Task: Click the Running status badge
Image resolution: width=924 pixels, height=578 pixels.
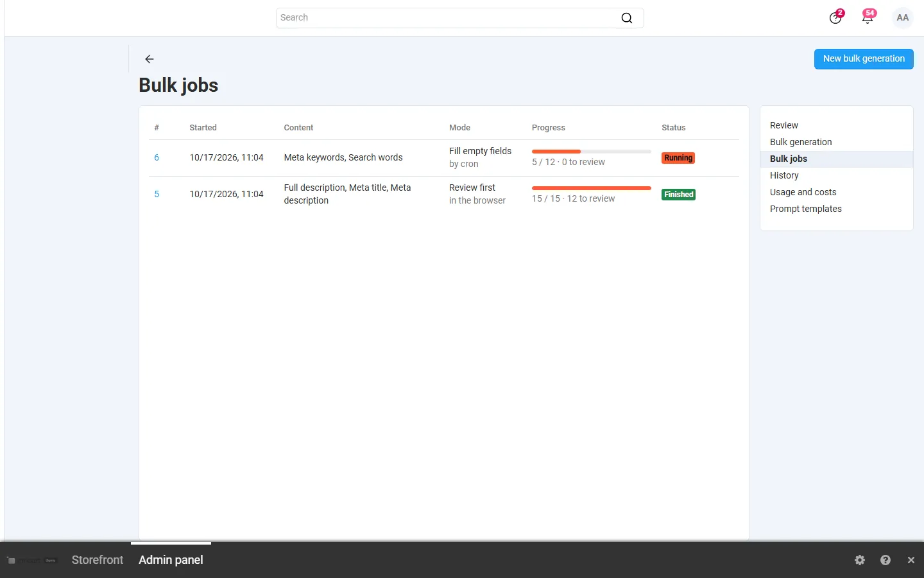Action: click(678, 158)
